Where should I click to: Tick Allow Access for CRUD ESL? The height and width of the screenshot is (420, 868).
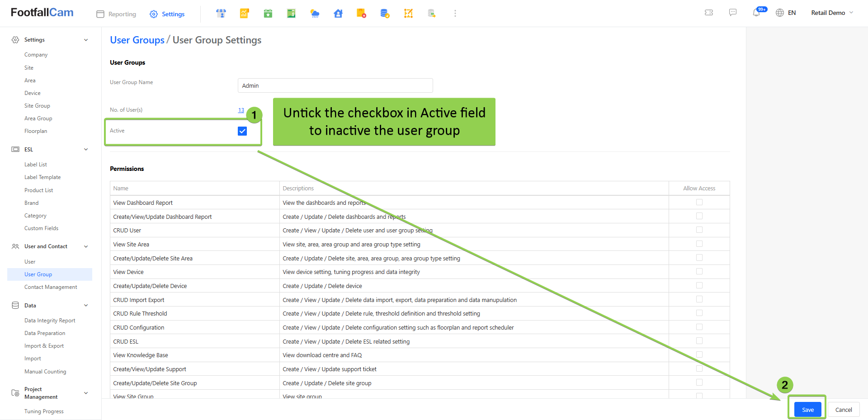click(x=699, y=341)
